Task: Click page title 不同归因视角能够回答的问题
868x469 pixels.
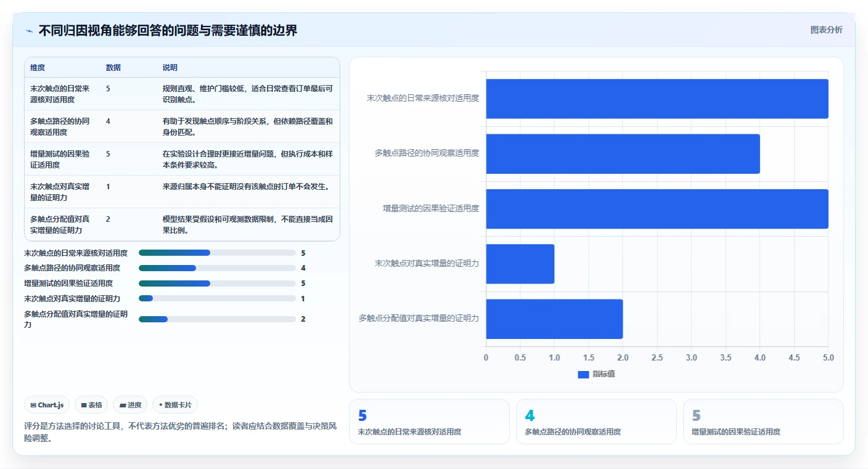Action: coord(168,30)
